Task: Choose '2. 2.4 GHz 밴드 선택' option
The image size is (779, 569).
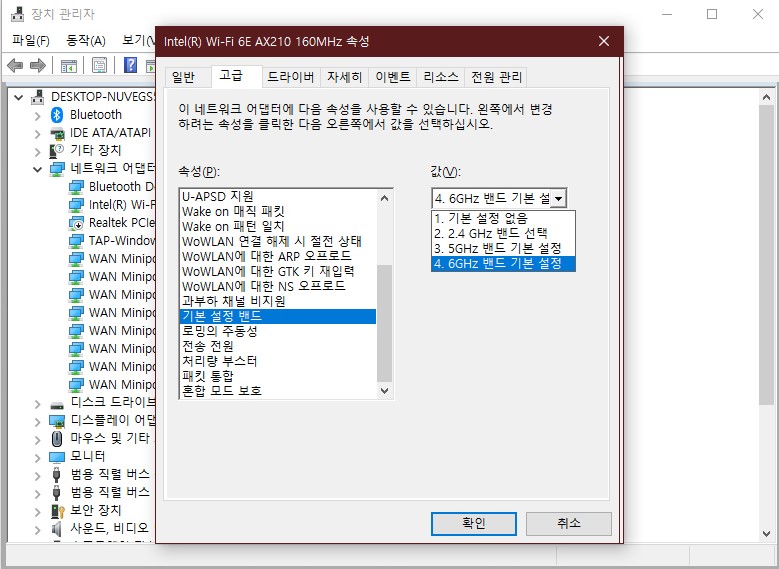Action: (x=503, y=234)
